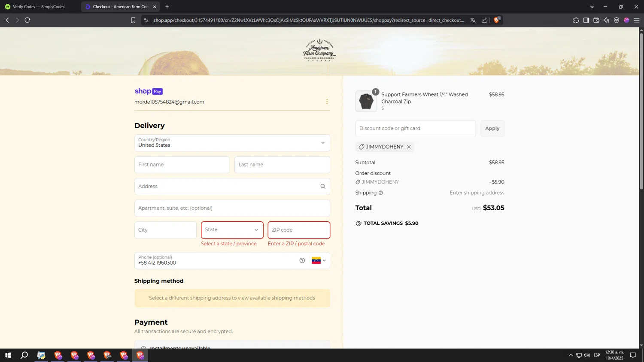Click Select a different shipping address notice
This screenshot has width=644, height=362.
pos(232,298)
